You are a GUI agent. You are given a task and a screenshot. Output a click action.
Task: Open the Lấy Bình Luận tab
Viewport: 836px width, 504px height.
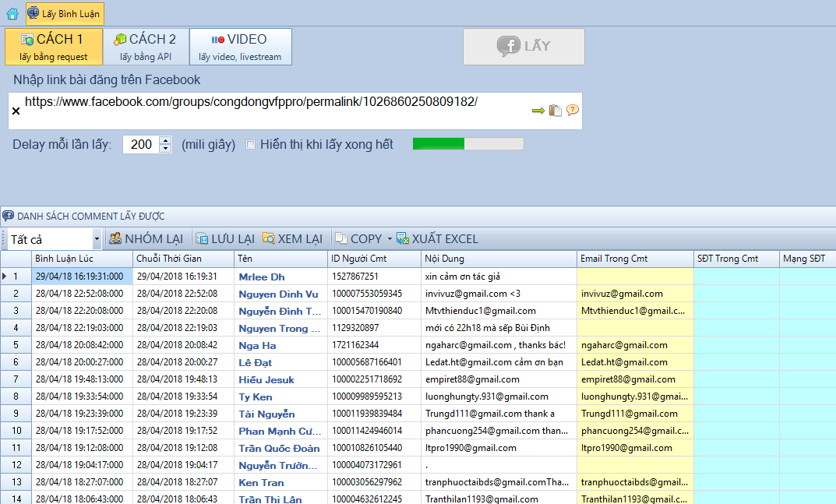point(65,14)
